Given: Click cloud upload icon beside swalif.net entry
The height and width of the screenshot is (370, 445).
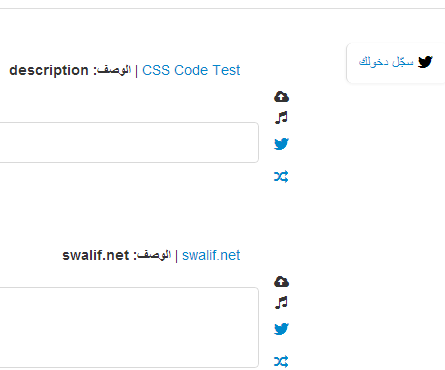Looking at the screenshot, I should 281,282.
